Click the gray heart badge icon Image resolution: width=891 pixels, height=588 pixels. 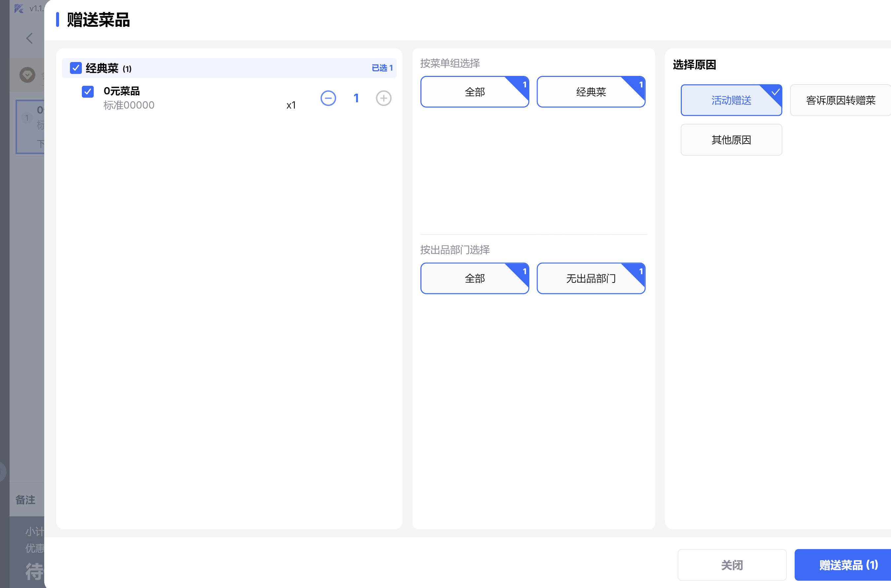[x=27, y=75]
